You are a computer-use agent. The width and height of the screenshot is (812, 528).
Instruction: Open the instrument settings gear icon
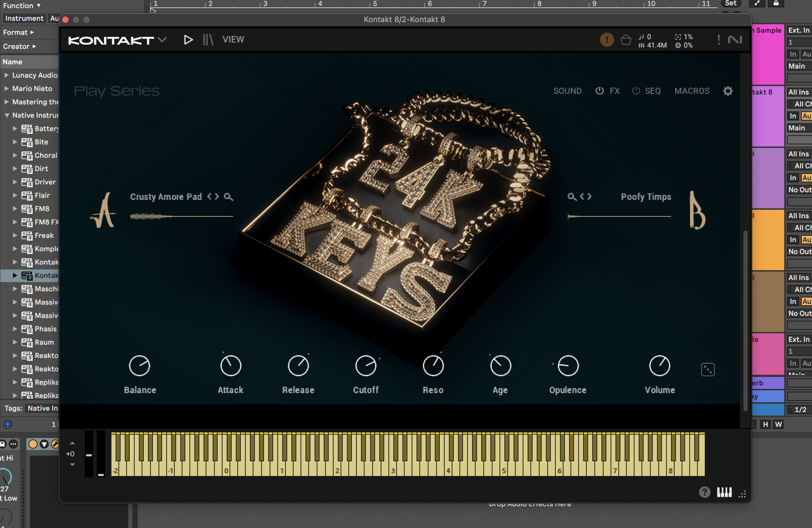[728, 91]
